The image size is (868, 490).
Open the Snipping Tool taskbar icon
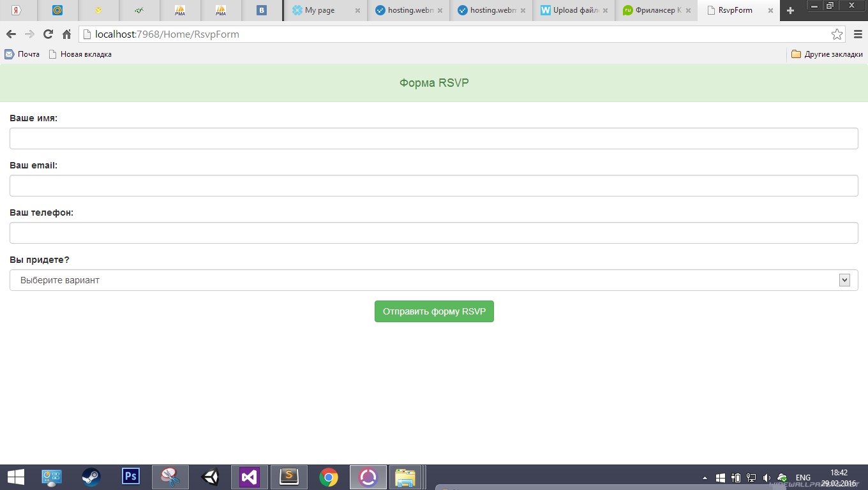pyautogui.click(x=170, y=477)
